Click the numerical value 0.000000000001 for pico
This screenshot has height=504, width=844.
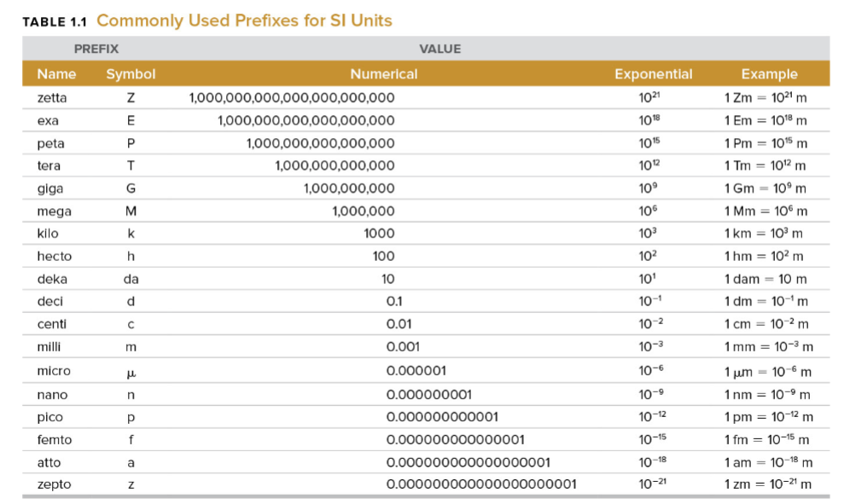[x=442, y=418]
